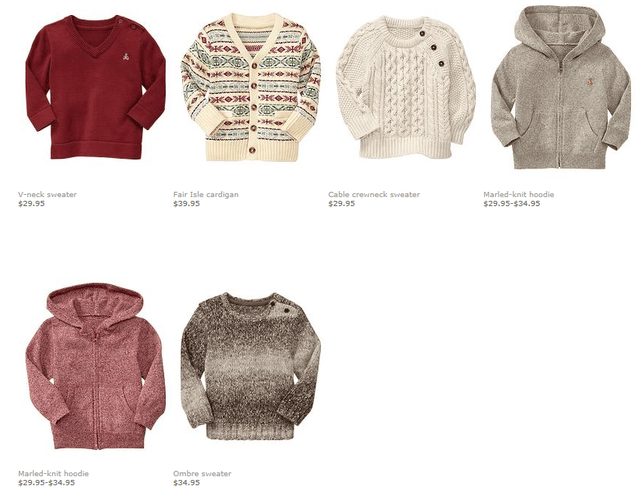
Task: Click the price range under the red hoodie
Action: tap(47, 483)
